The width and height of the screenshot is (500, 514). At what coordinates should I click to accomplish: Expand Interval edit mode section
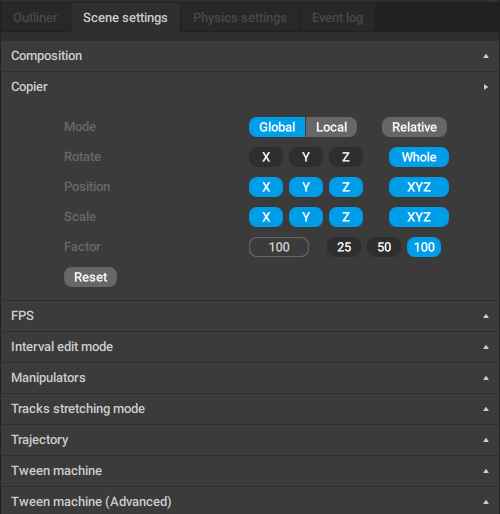point(250,347)
